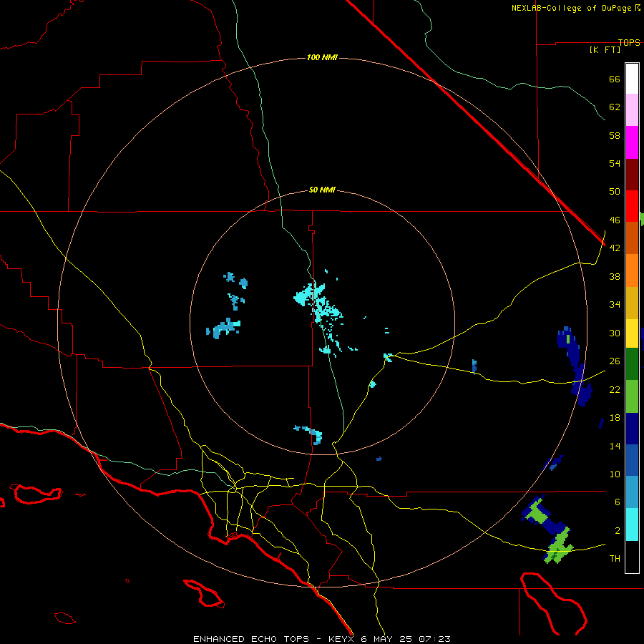
Task: Click the medium blue 18 kft swatch
Action: point(632,460)
